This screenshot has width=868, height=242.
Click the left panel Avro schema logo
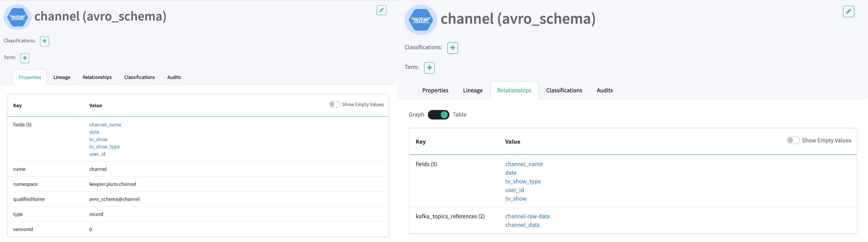point(17,17)
